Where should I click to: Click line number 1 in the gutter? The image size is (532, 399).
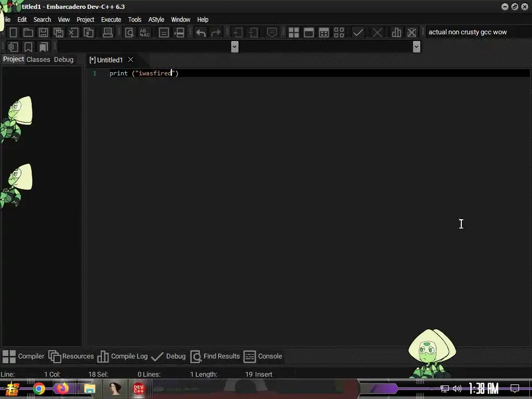[x=95, y=73]
